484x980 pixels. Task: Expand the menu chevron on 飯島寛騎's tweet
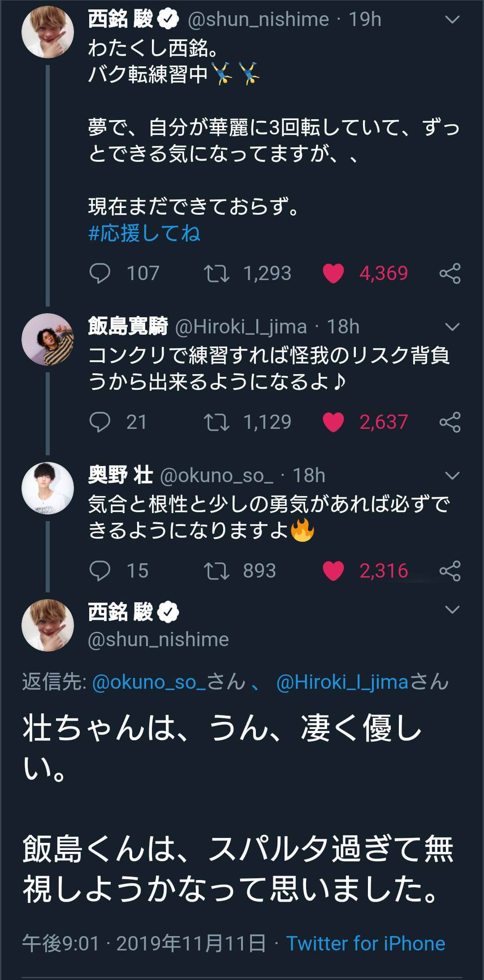pos(453,327)
